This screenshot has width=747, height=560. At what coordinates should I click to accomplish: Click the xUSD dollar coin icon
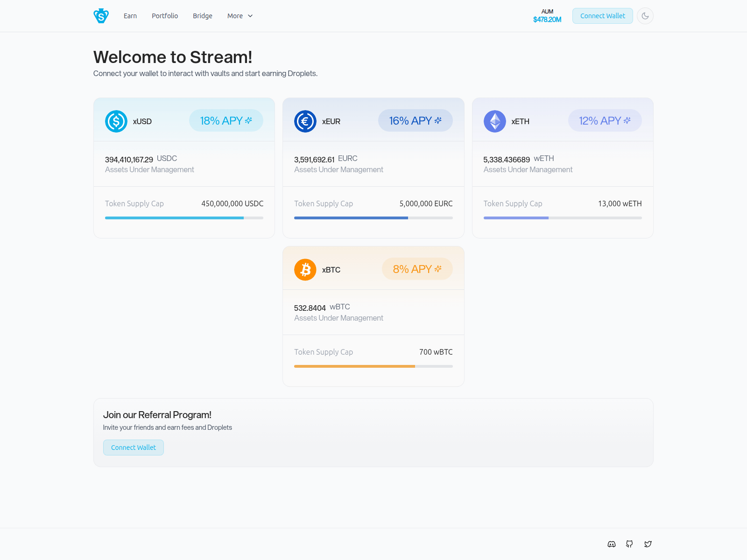[116, 121]
